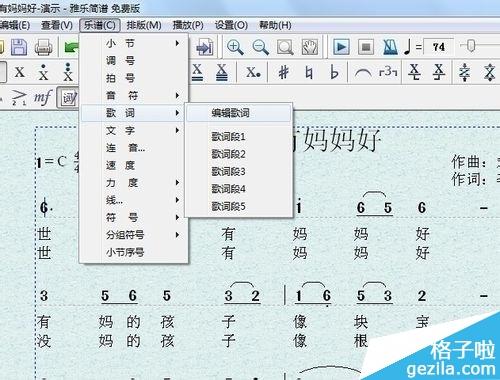Click the mf dynamics icon

[43, 98]
